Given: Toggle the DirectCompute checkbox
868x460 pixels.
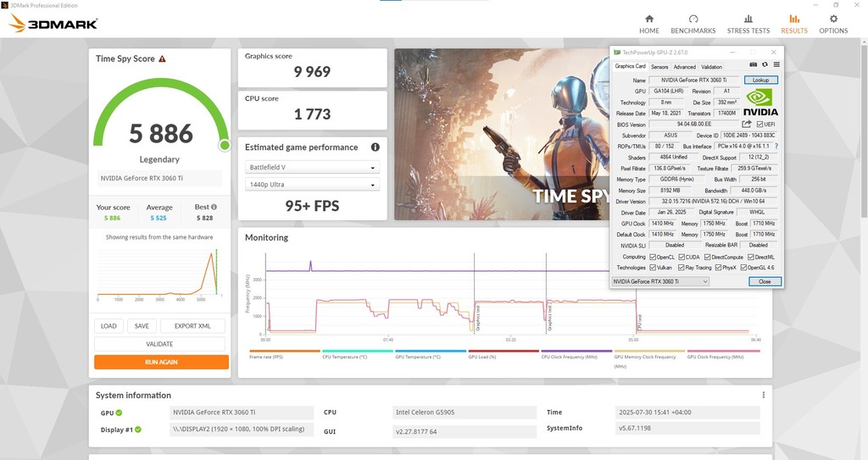Looking at the screenshot, I should [x=707, y=257].
